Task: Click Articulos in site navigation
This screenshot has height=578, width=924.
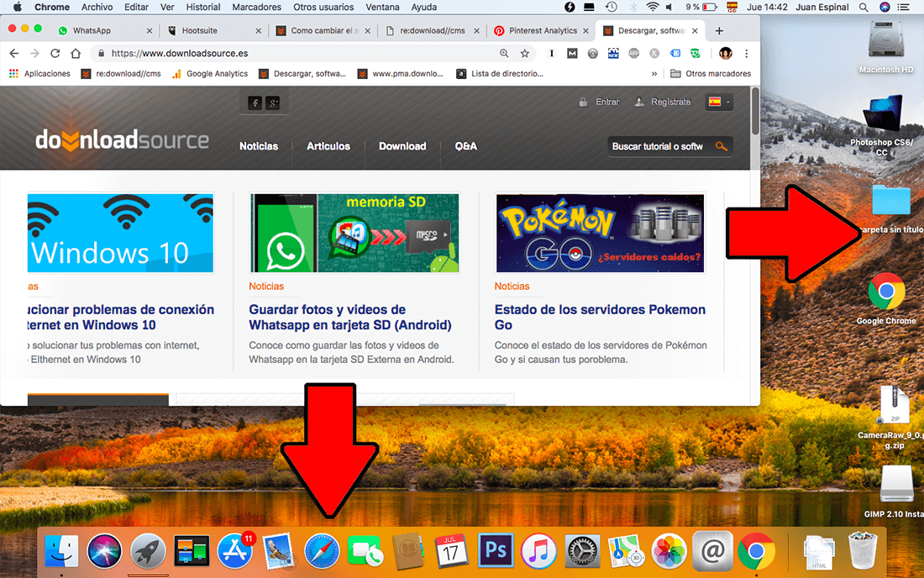Action: [x=328, y=146]
